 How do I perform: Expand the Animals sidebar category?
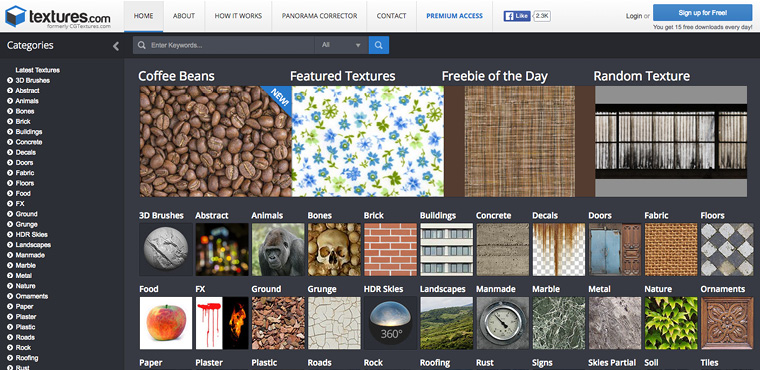pyautogui.click(x=10, y=101)
